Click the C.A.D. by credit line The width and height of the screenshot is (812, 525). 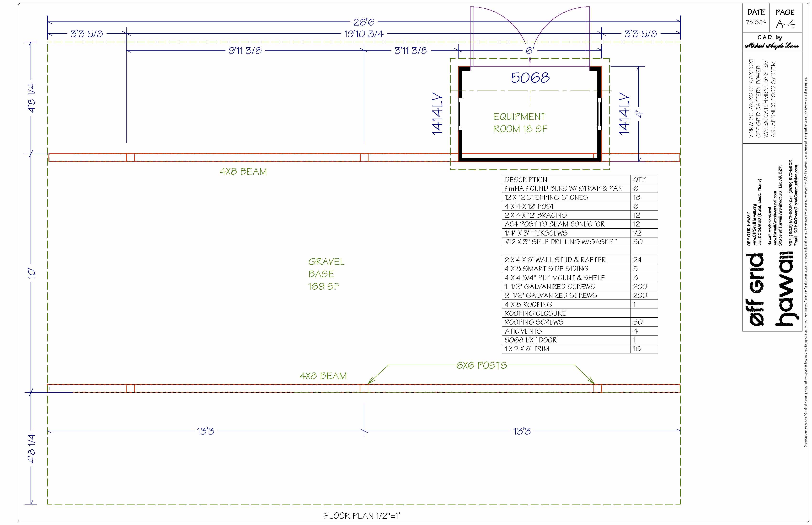point(769,37)
